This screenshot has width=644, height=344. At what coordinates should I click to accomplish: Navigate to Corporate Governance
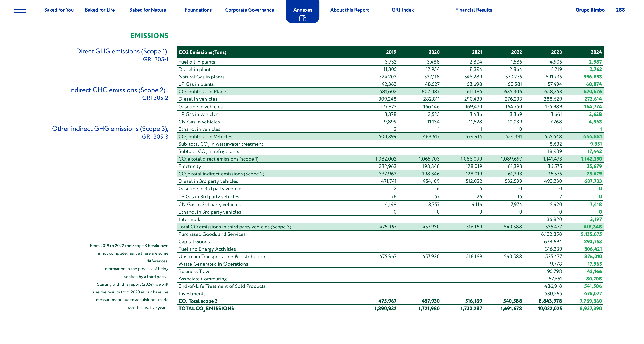[250, 10]
